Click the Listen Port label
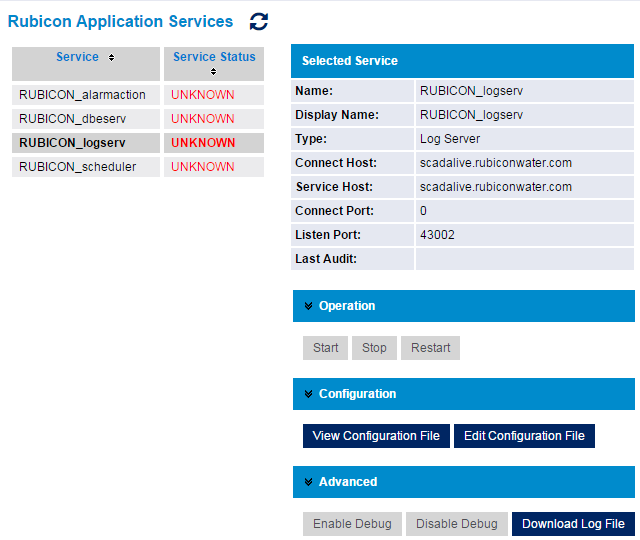This screenshot has width=640, height=540. pos(328,235)
